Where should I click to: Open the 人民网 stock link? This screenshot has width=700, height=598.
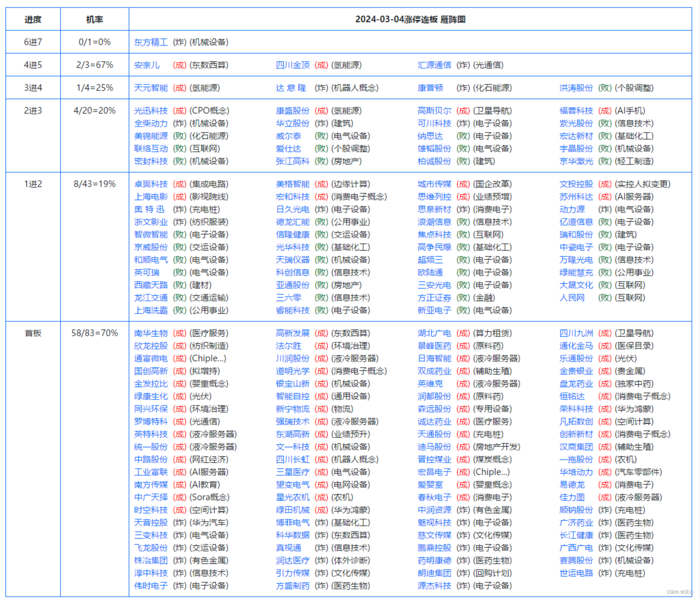point(572,298)
